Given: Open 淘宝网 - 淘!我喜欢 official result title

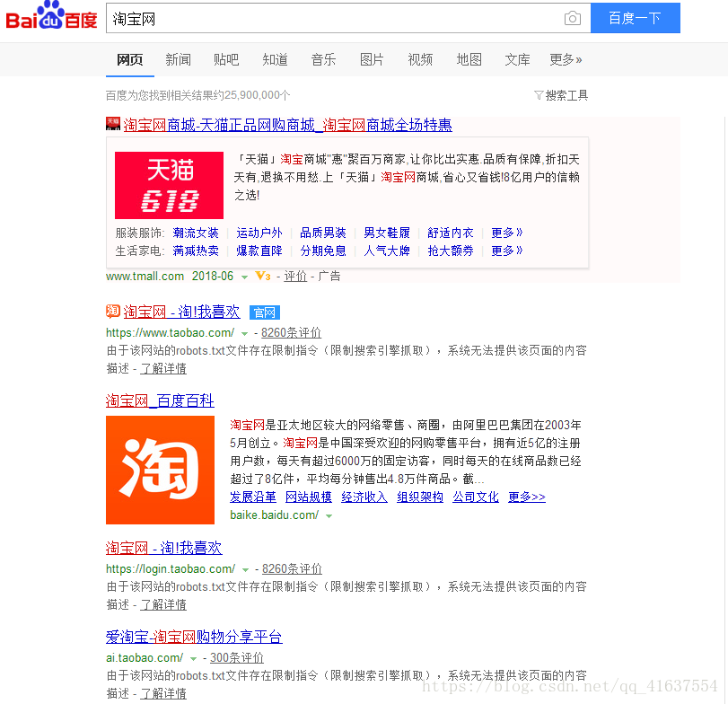Looking at the screenshot, I should [x=181, y=312].
